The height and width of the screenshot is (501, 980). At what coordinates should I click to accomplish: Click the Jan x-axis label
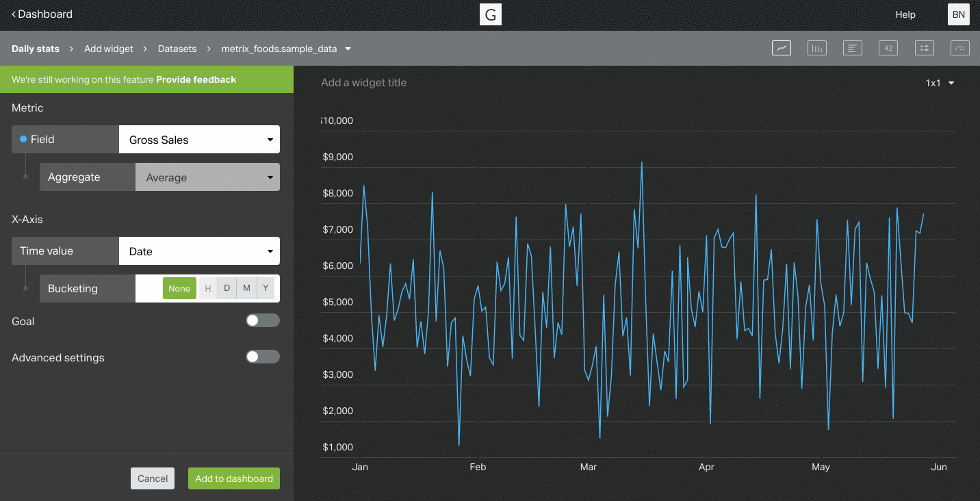click(x=360, y=467)
